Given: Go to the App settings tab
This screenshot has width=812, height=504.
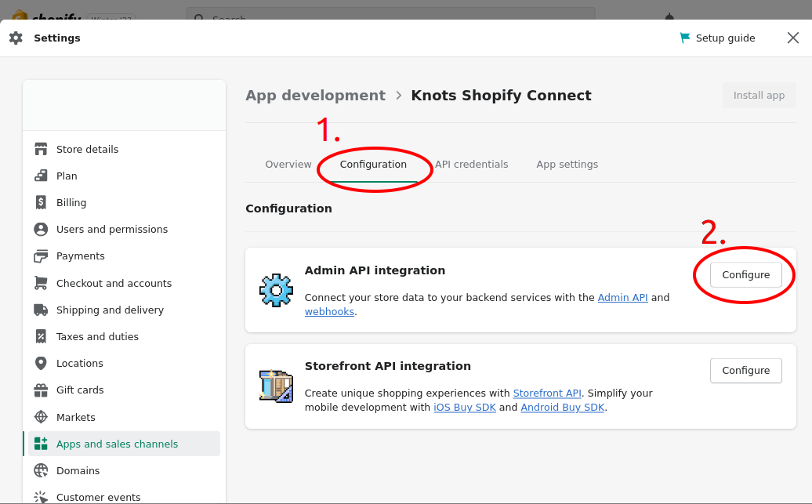Looking at the screenshot, I should (567, 164).
